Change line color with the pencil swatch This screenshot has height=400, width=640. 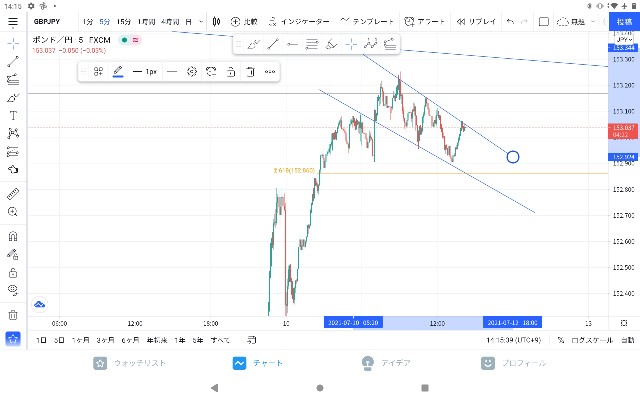pyautogui.click(x=118, y=72)
